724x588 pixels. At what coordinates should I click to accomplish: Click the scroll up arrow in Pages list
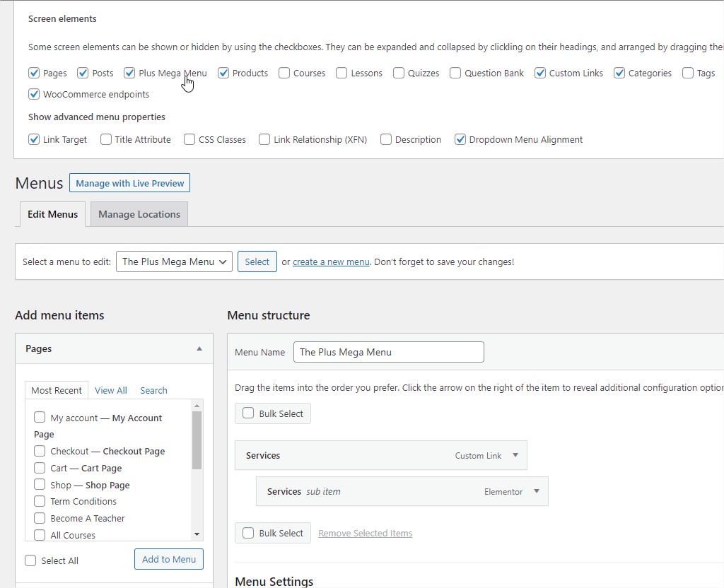coord(197,405)
